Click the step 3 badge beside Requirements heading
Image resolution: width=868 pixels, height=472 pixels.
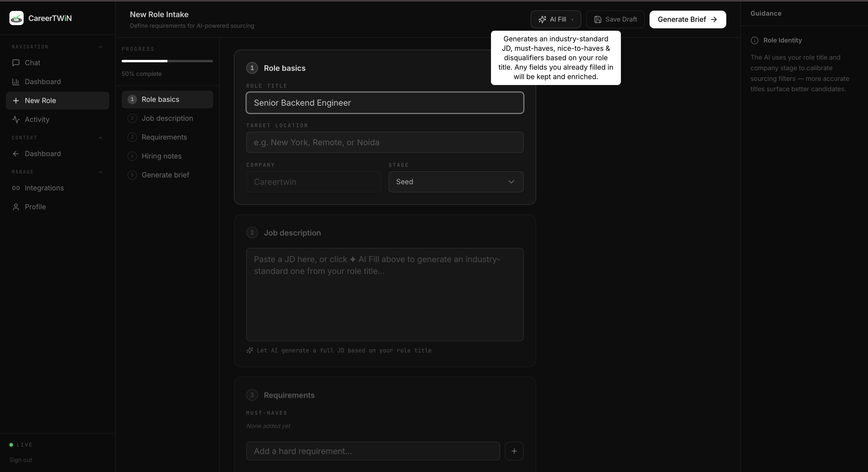pos(252,395)
